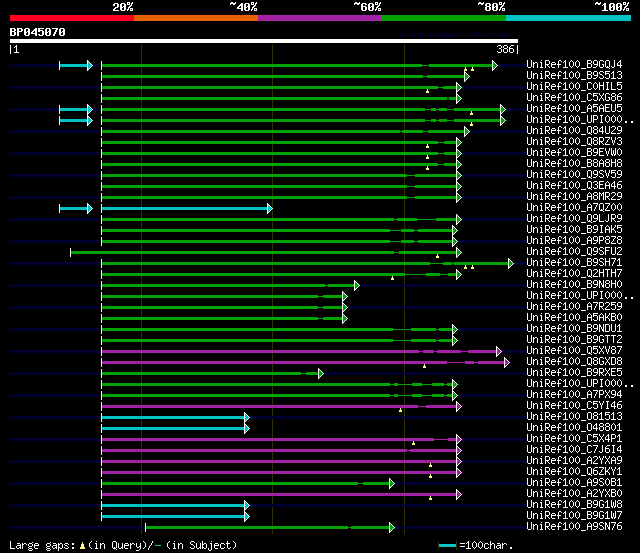Select the UniRef100_A7PX94 subject label

click(x=574, y=395)
